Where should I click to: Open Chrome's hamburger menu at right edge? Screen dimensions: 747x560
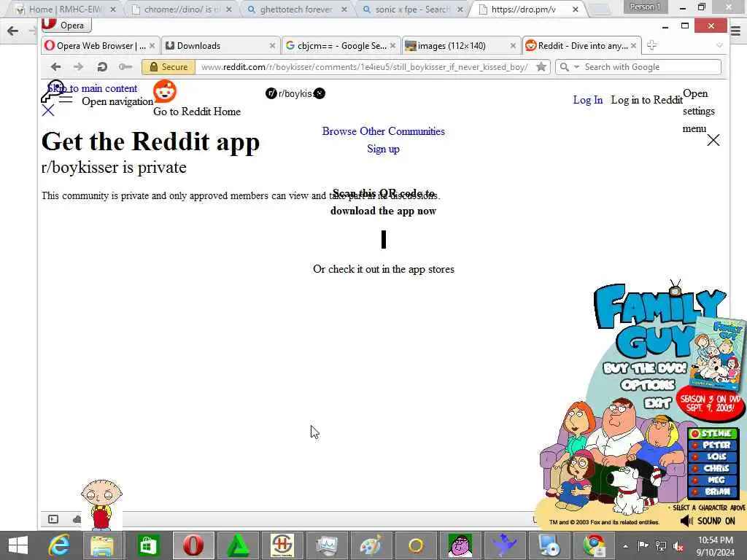(735, 31)
